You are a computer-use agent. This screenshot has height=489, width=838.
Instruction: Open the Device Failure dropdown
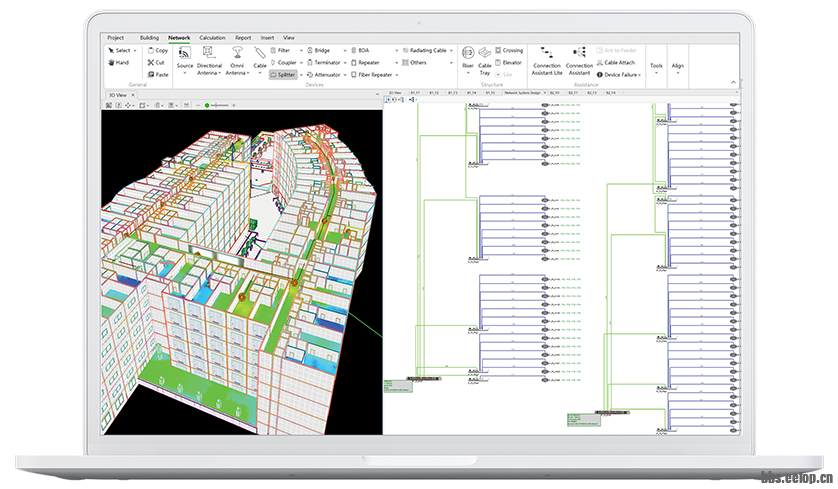(619, 75)
